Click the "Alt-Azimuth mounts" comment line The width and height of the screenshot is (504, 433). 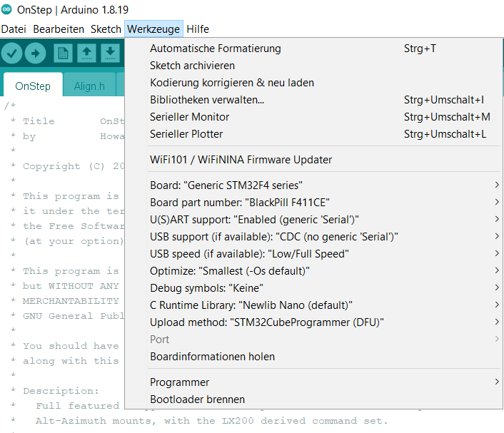(199, 421)
